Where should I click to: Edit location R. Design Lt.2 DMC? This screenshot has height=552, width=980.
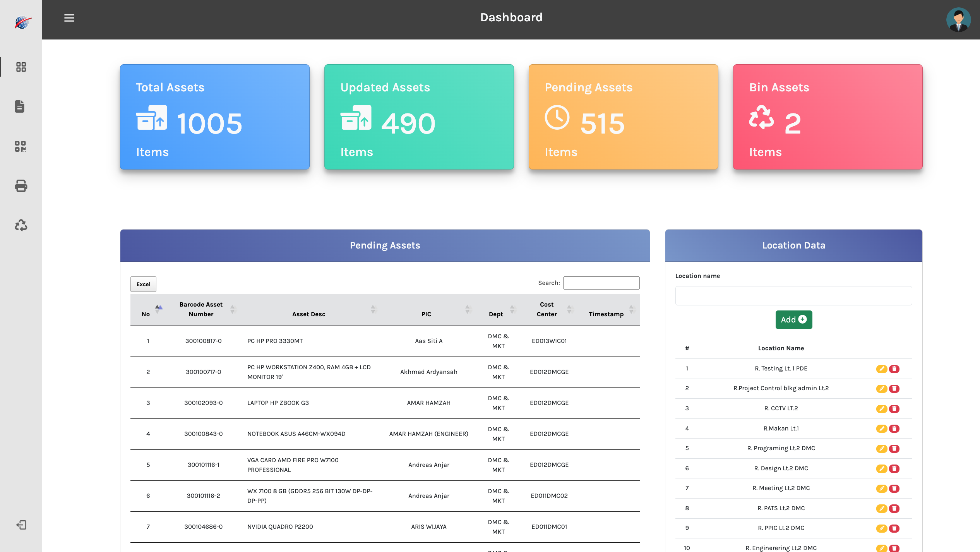pos(882,469)
